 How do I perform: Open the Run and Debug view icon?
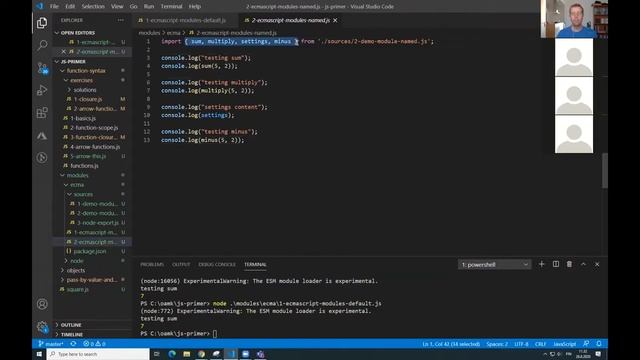(42, 90)
